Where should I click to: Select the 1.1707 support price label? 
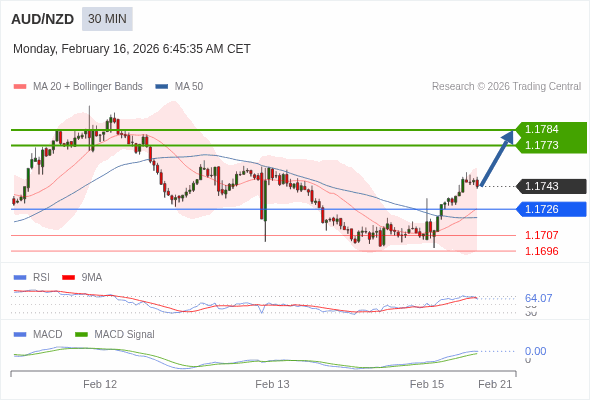[541, 235]
